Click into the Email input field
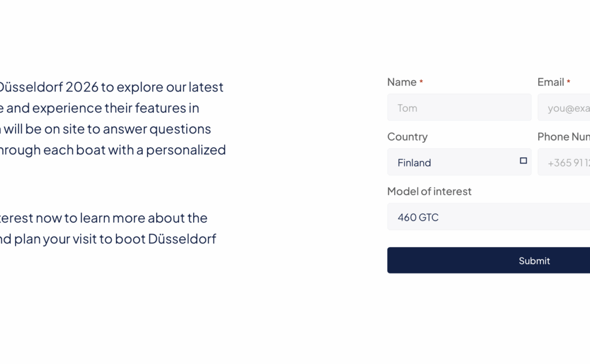 [565, 108]
